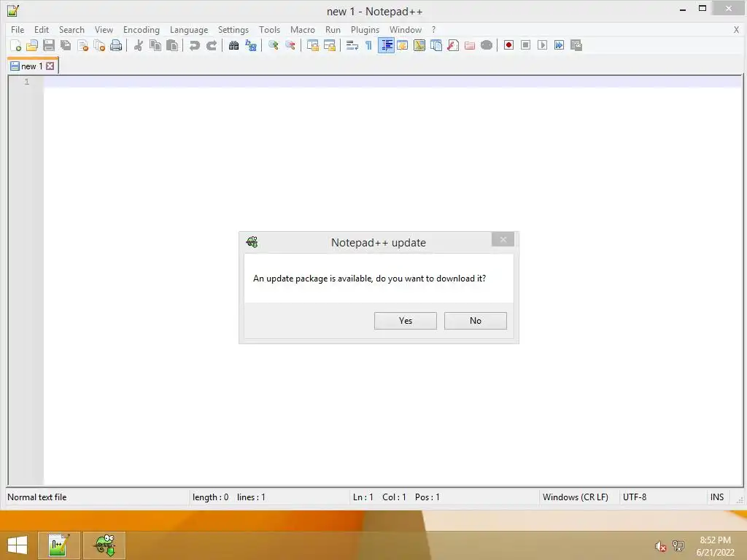
Task: Click the Playback macro icon
Action: [x=542, y=45]
